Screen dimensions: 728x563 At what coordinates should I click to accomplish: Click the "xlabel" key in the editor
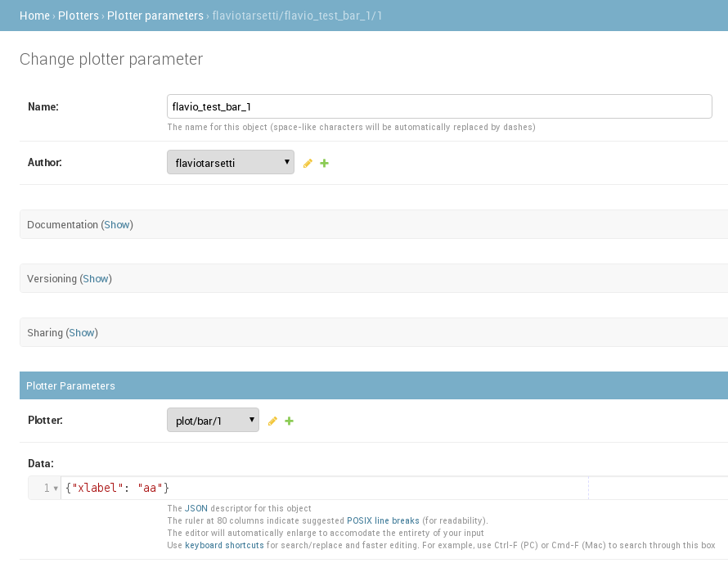click(97, 488)
